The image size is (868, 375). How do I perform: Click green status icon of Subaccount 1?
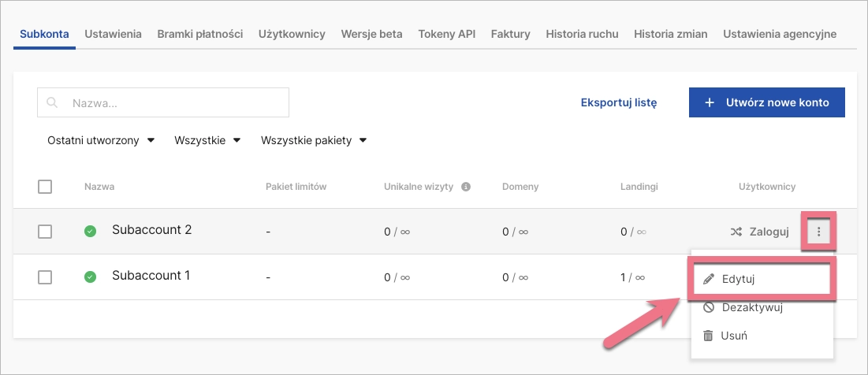pyautogui.click(x=91, y=277)
